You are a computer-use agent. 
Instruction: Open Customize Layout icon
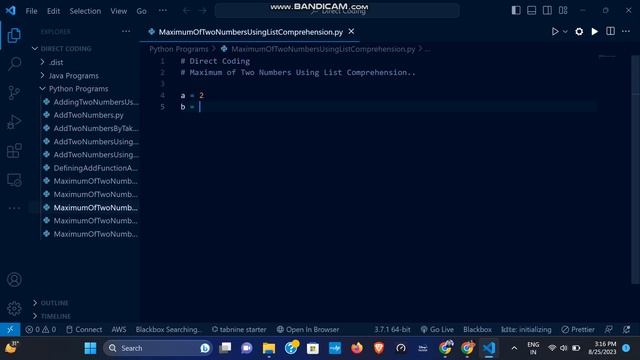[563, 11]
